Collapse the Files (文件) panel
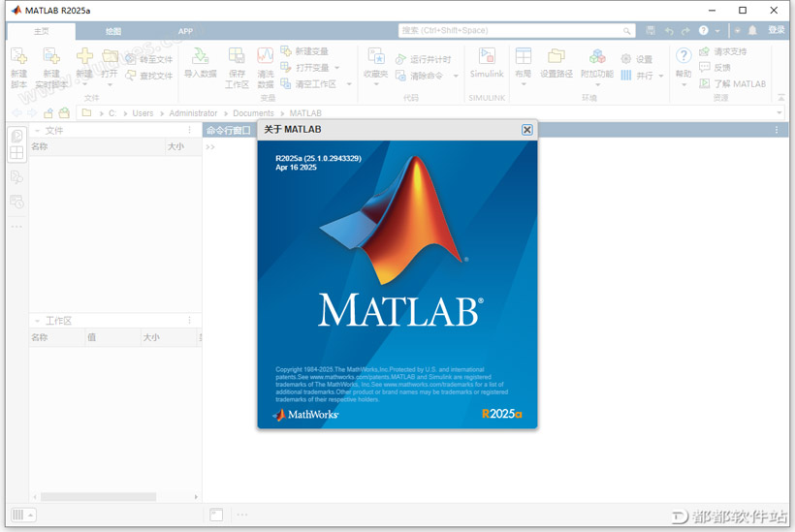 pyautogui.click(x=37, y=131)
